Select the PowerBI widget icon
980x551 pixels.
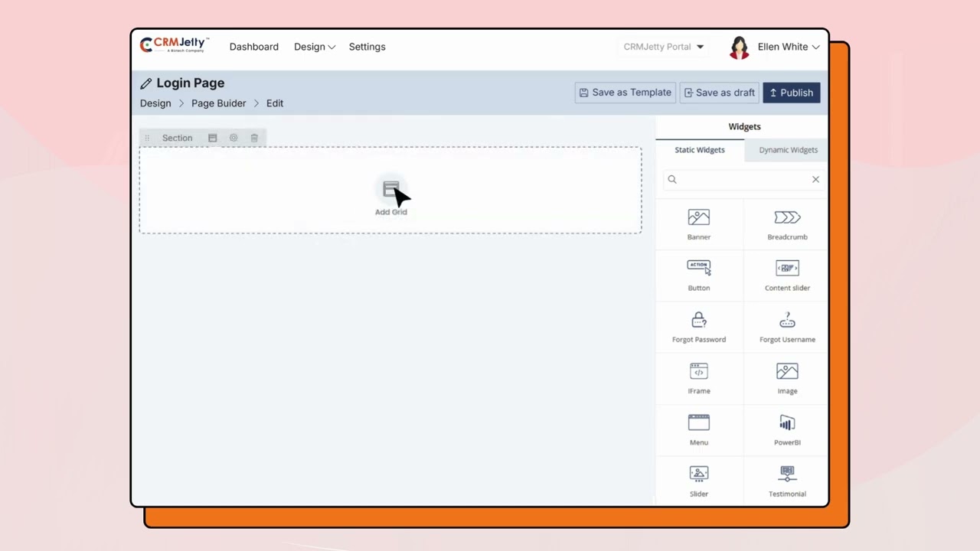pos(787,422)
